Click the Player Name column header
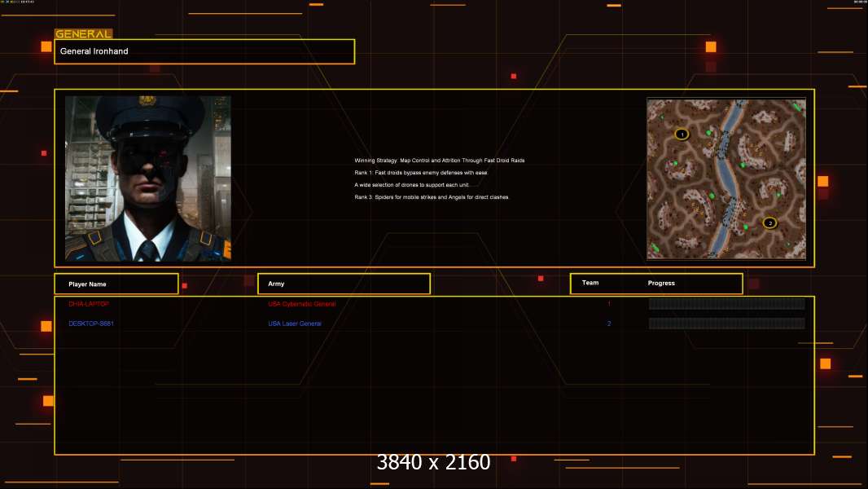 116,284
